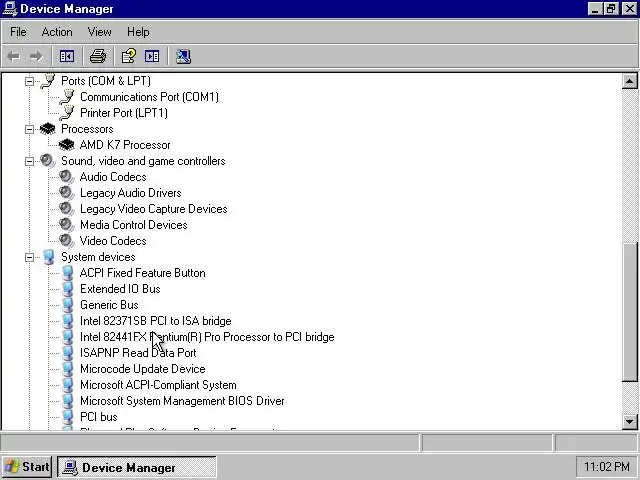Click the Scan for hardware changes icon
This screenshot has height=480, width=640.
click(x=183, y=56)
